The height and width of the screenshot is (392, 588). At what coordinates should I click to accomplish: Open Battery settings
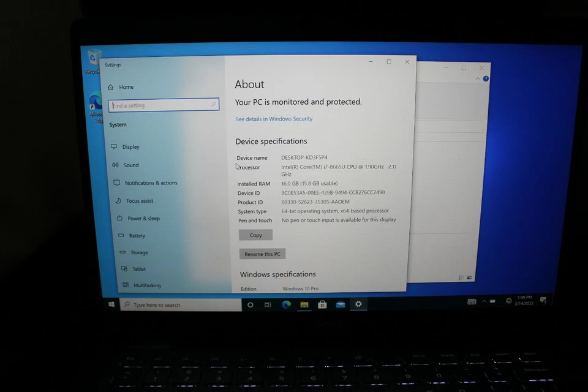point(132,236)
